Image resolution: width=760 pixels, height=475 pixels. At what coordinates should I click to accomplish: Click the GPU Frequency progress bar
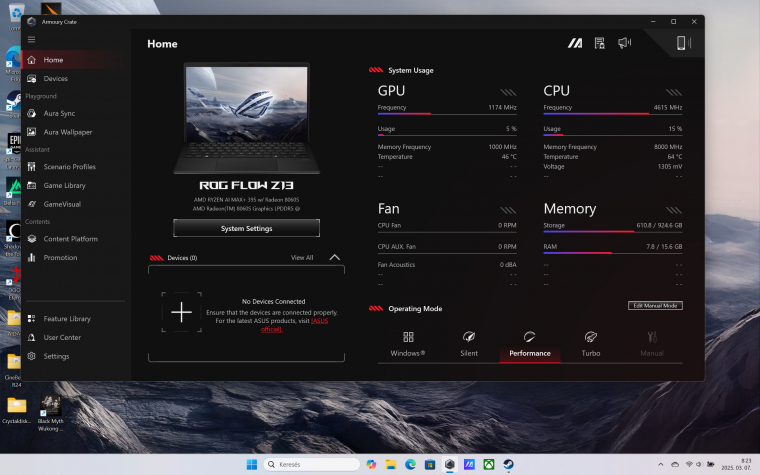tap(447, 114)
